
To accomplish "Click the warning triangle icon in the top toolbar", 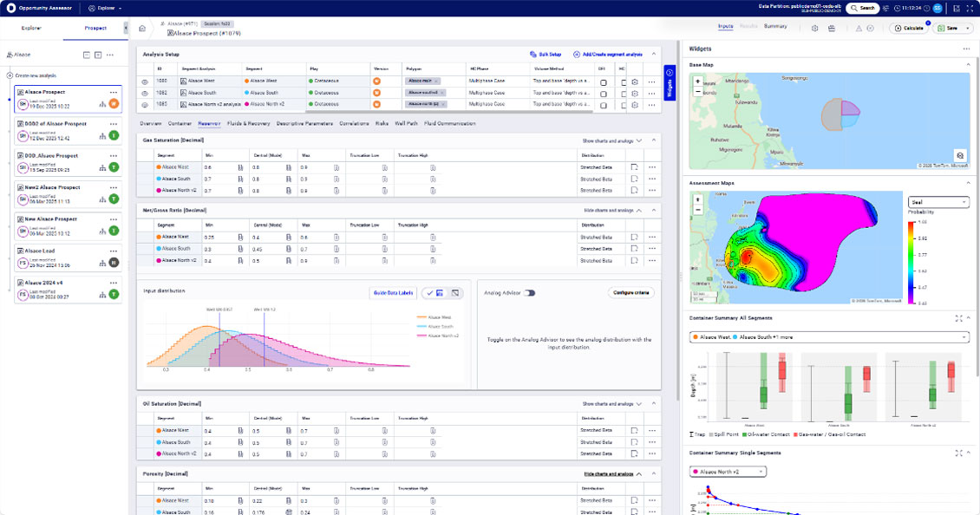I will [859, 28].
